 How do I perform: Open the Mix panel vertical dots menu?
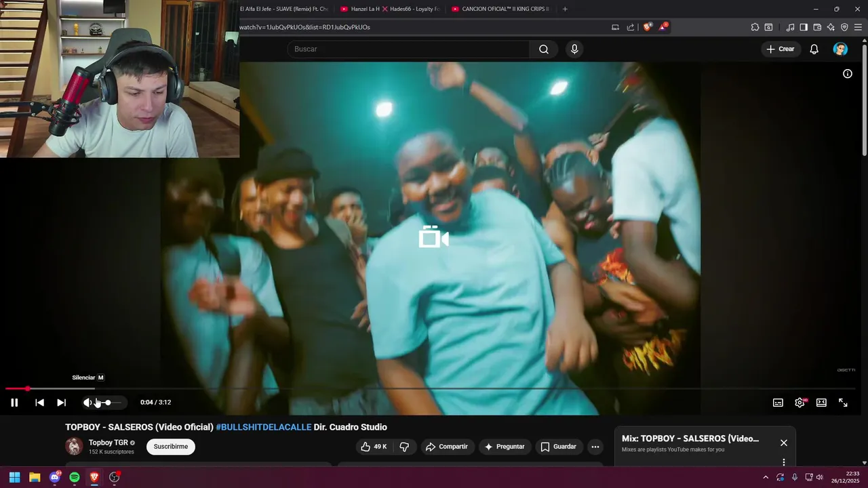[784, 462]
